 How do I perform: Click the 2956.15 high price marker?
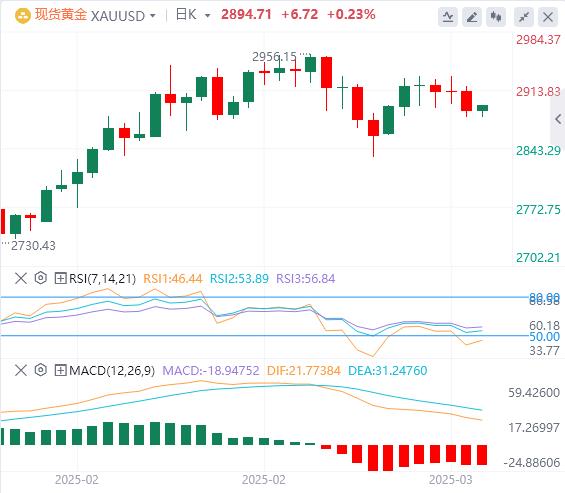pos(274,57)
